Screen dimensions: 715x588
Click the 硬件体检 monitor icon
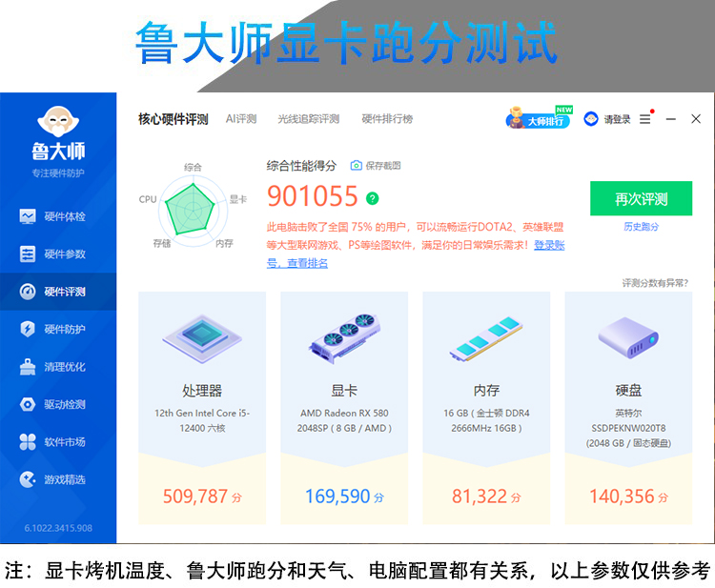point(28,216)
